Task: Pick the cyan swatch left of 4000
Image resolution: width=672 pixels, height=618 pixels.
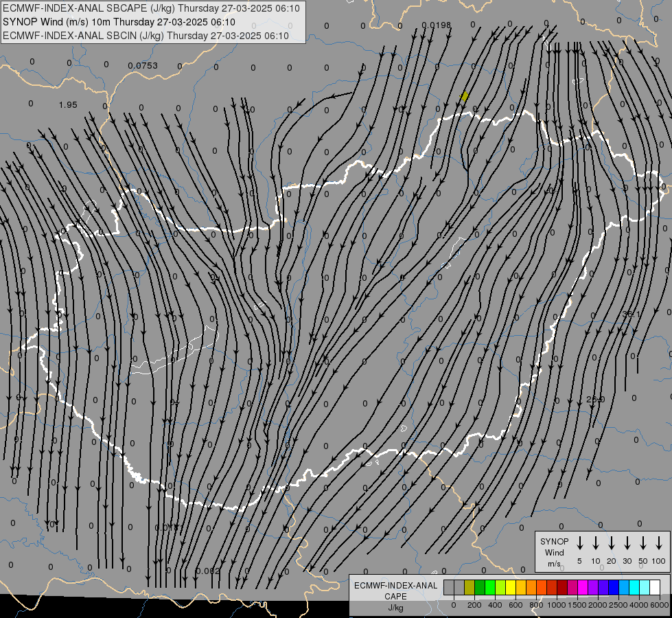Action: (635, 587)
